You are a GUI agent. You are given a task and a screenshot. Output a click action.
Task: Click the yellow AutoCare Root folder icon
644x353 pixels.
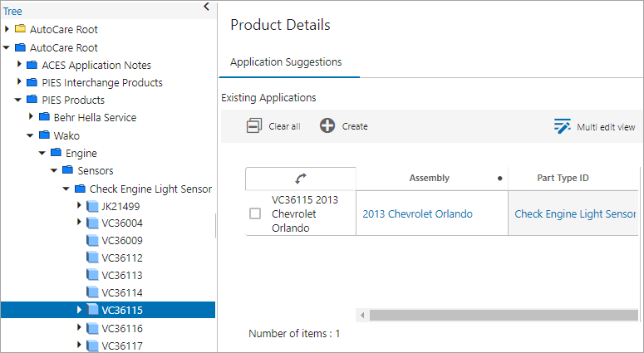tap(21, 29)
